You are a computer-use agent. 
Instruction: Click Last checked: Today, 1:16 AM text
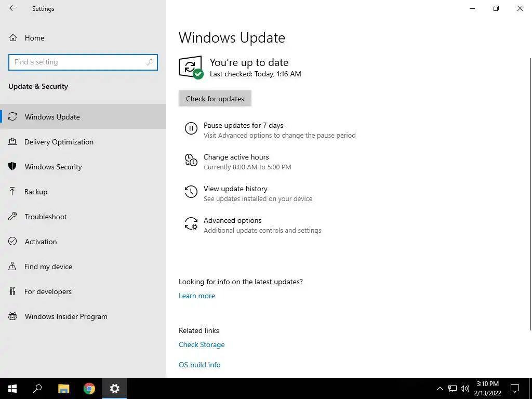click(x=256, y=74)
